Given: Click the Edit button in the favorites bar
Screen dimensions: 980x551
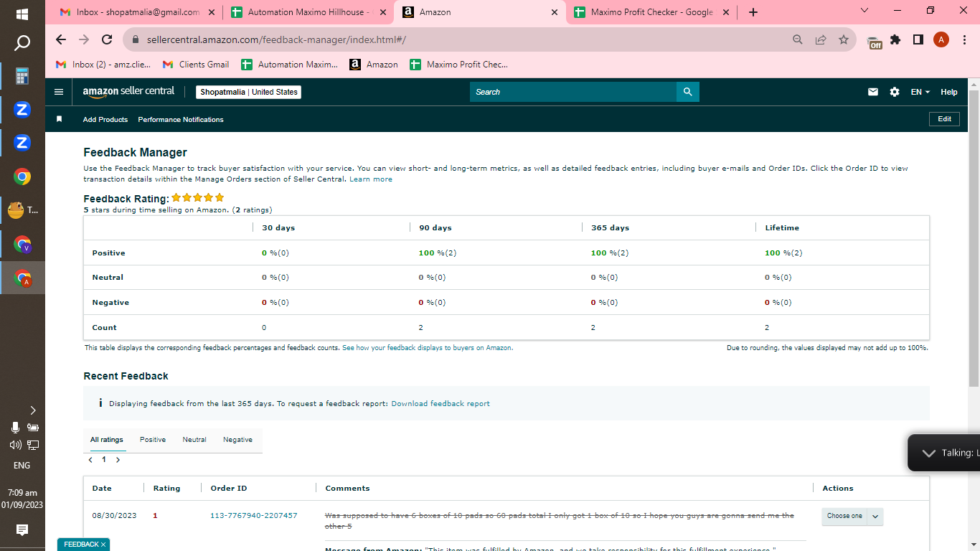Looking at the screenshot, I should (944, 119).
